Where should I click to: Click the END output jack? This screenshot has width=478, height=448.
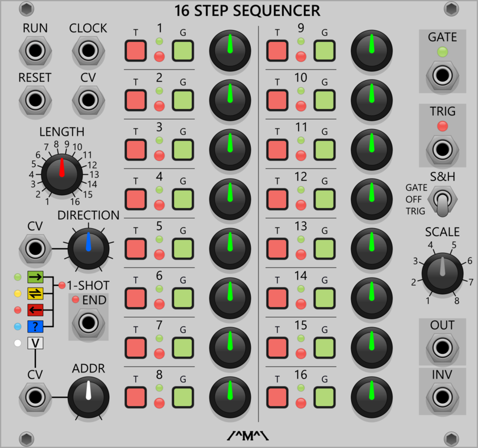pos(89,323)
